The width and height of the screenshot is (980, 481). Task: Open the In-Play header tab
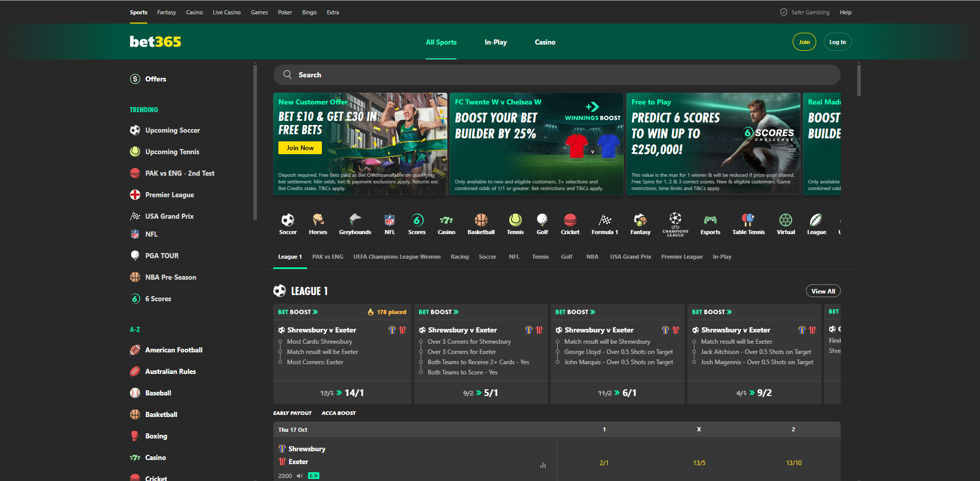point(496,42)
